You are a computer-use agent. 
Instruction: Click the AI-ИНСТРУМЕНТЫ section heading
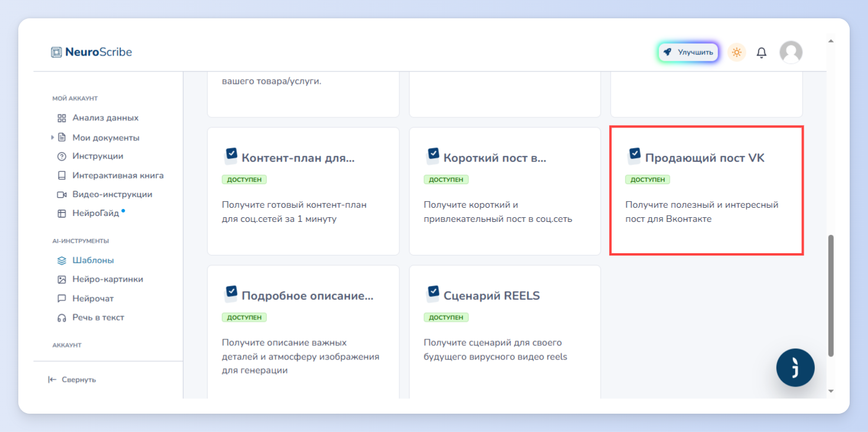pos(80,241)
